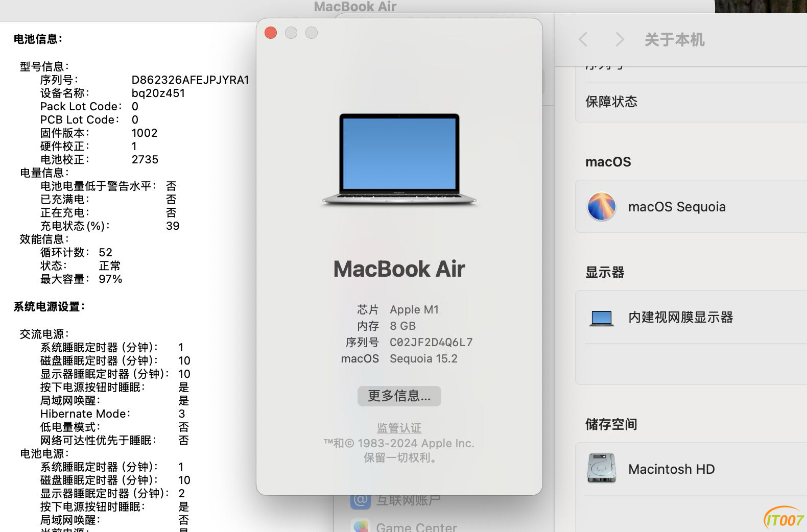Select the 8 GB memory value
This screenshot has width=807, height=532.
(402, 326)
